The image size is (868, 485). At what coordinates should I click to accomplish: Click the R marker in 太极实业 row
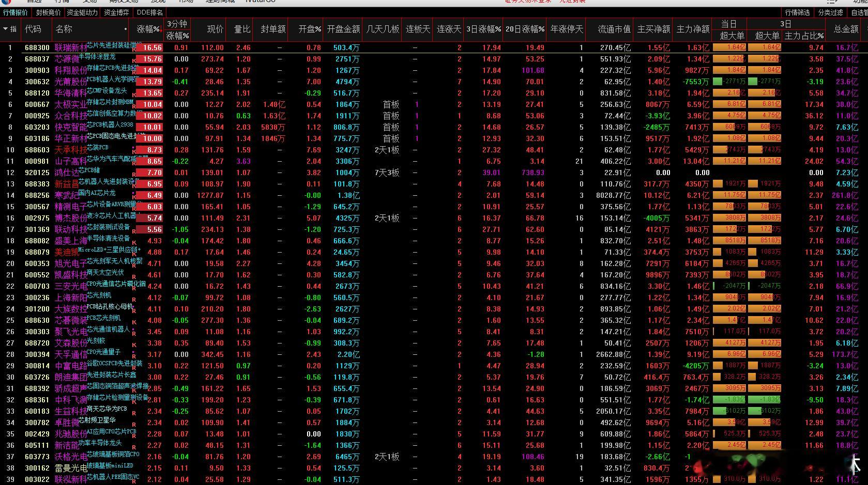(134, 107)
